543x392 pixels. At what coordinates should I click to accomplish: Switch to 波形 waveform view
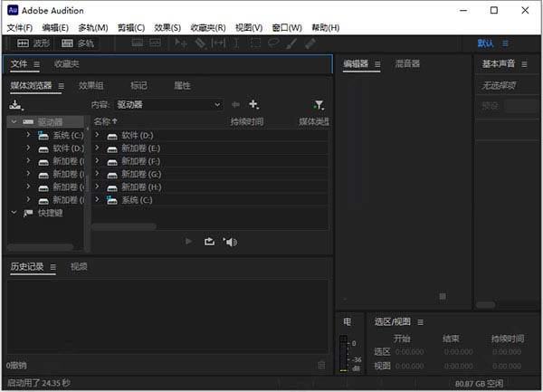tap(33, 43)
